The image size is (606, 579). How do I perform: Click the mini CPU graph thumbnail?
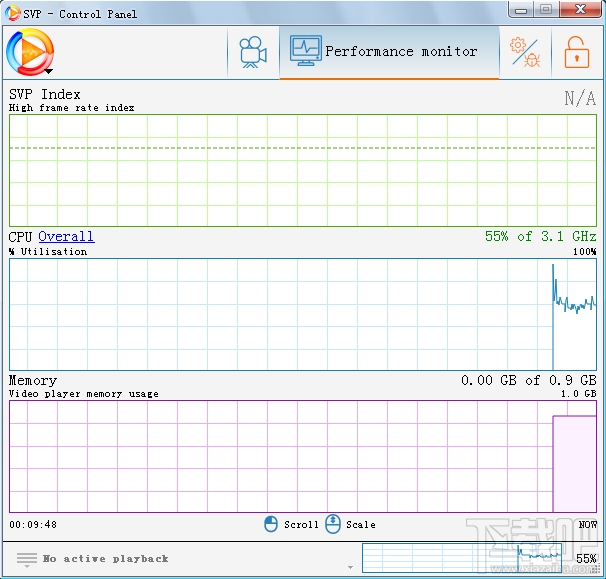pyautogui.click(x=462, y=558)
